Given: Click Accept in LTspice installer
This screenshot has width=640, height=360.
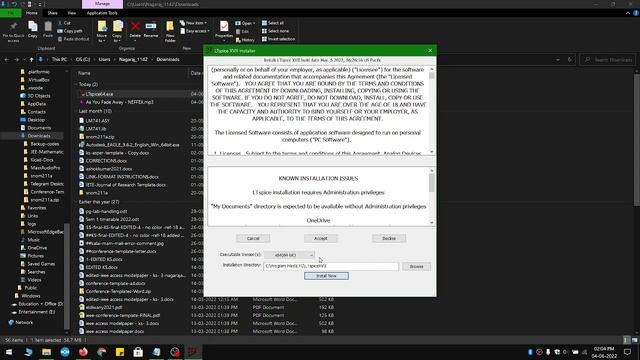Looking at the screenshot, I should pos(321,238).
